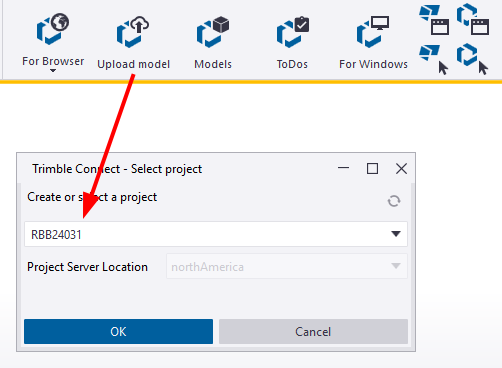Screen dimensions: 502x368
Task: Click the Connect hexagon icon with cursor symbol
Action: 473,60
